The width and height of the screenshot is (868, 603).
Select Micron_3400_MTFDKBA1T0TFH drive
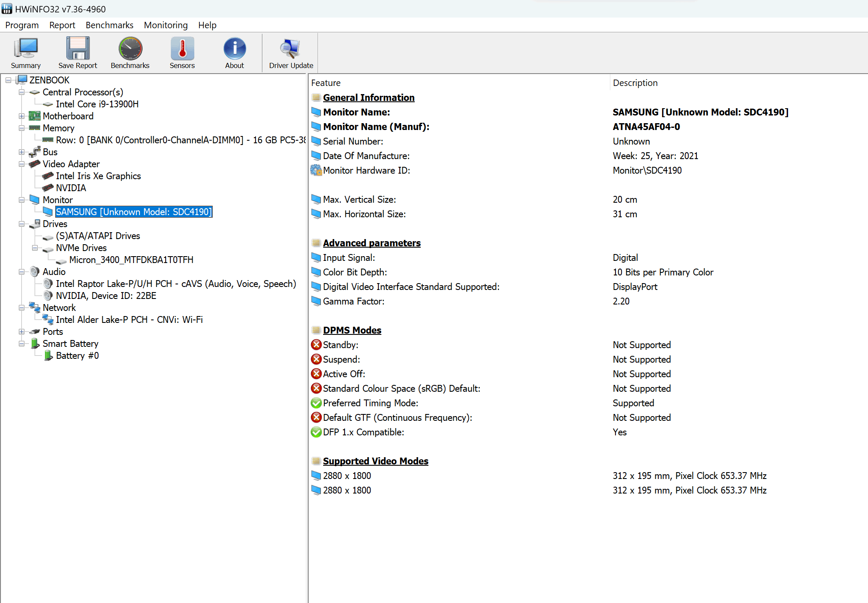coord(131,260)
